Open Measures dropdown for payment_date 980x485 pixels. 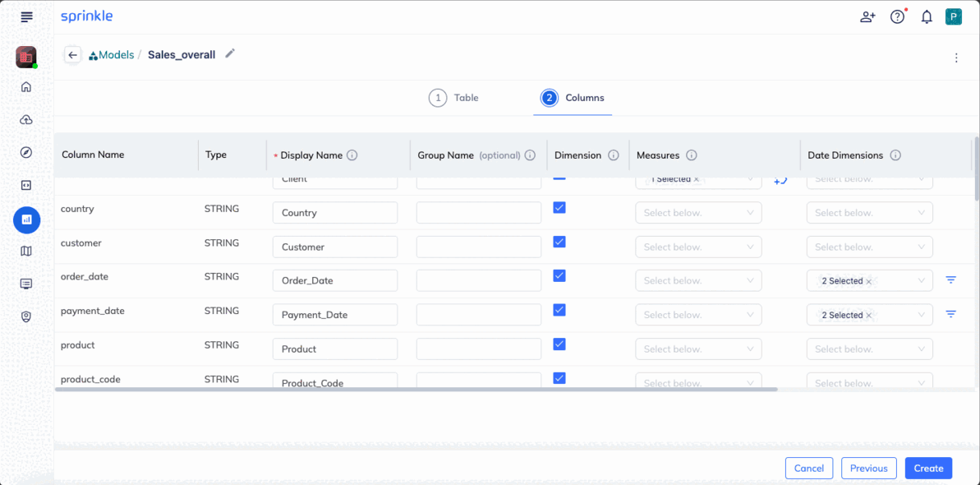coord(699,315)
